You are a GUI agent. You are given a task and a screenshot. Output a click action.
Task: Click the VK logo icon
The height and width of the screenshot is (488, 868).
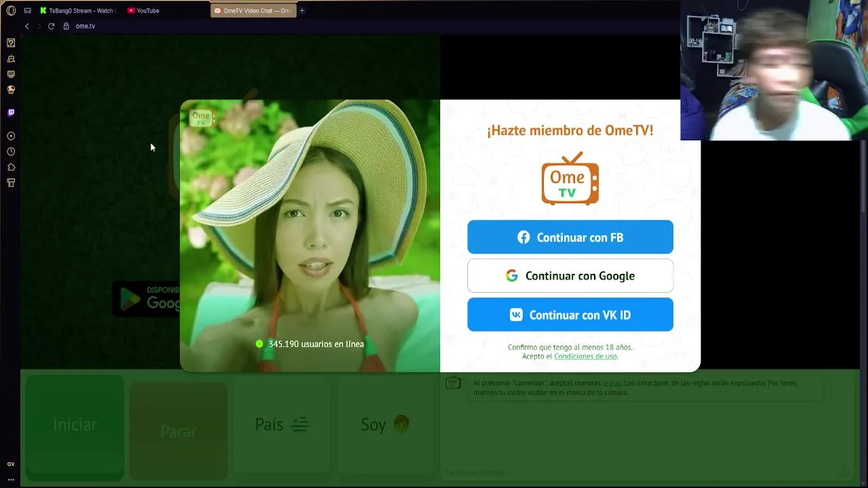516,315
